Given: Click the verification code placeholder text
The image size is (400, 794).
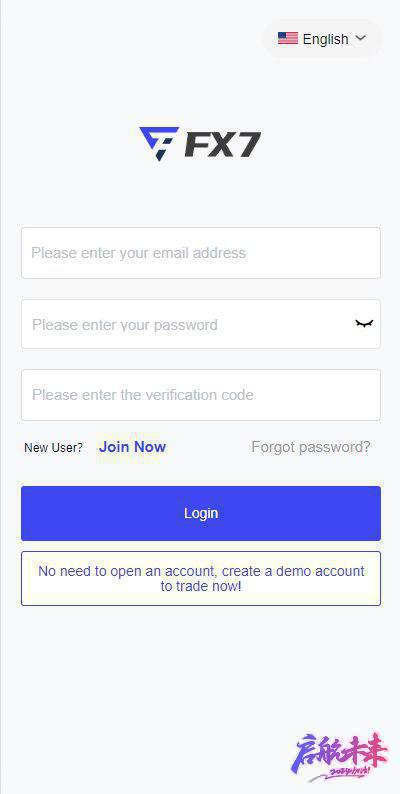Looking at the screenshot, I should click(143, 395).
